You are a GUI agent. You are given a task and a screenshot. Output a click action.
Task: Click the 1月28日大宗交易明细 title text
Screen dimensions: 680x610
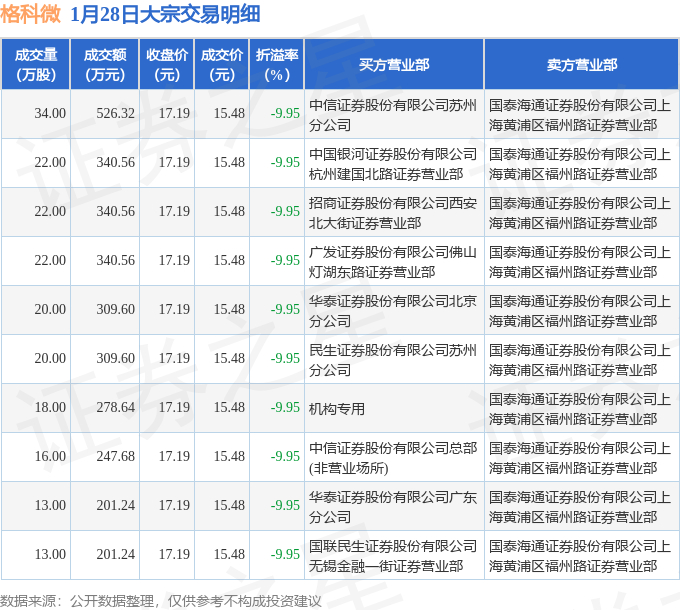[x=165, y=14]
